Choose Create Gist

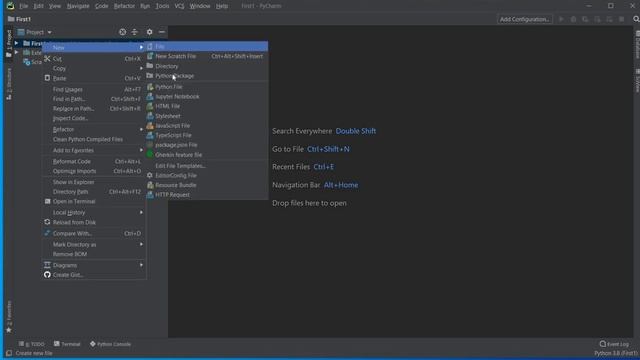[x=94, y=275]
